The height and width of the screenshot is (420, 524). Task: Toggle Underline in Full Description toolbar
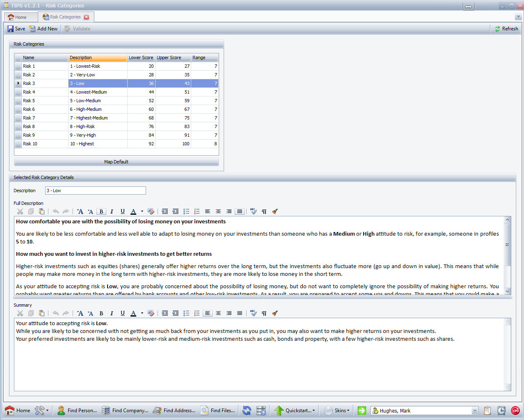coord(122,211)
